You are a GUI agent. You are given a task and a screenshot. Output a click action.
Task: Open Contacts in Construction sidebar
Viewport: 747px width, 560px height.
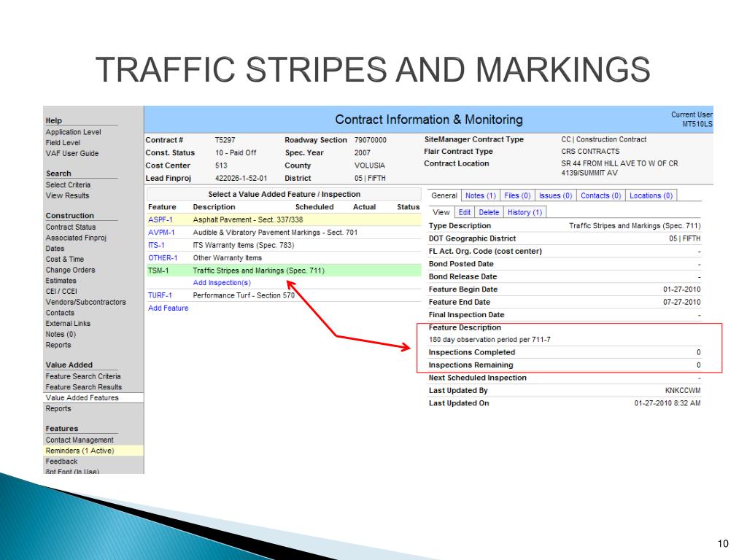(x=60, y=313)
